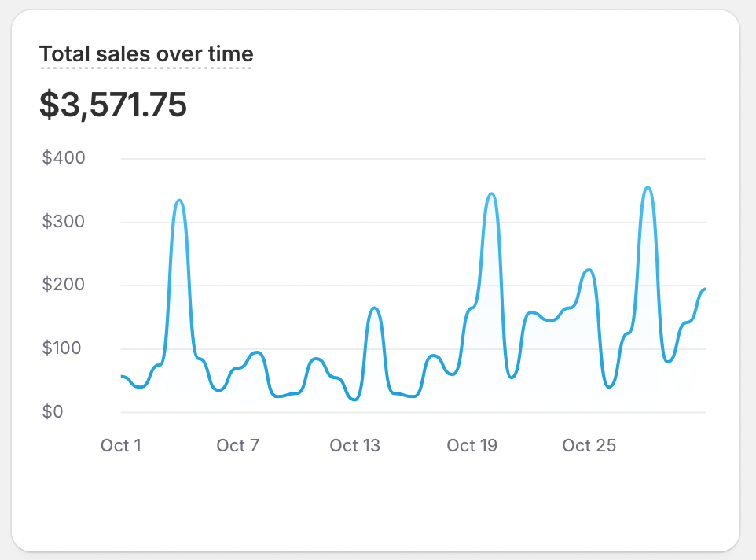Click the $100 y-axis label
Screen dimensions: 756x560
pos(64,348)
